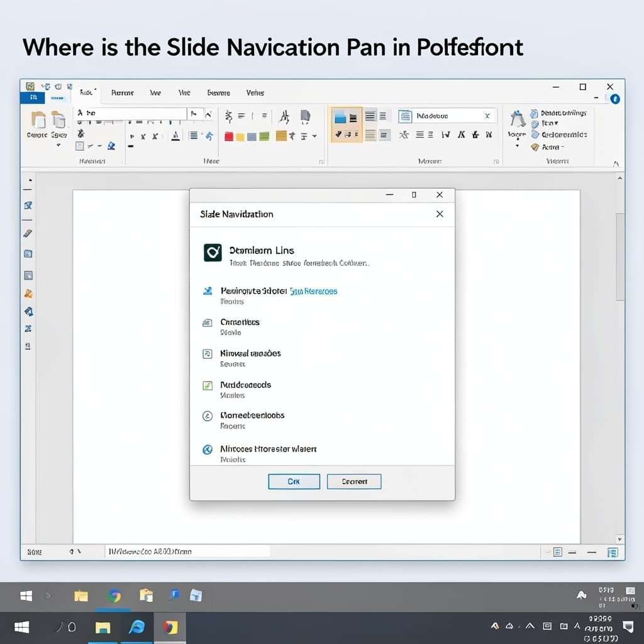Click the green icon next to Mrddceaeods
644x644 pixels.
208,386
